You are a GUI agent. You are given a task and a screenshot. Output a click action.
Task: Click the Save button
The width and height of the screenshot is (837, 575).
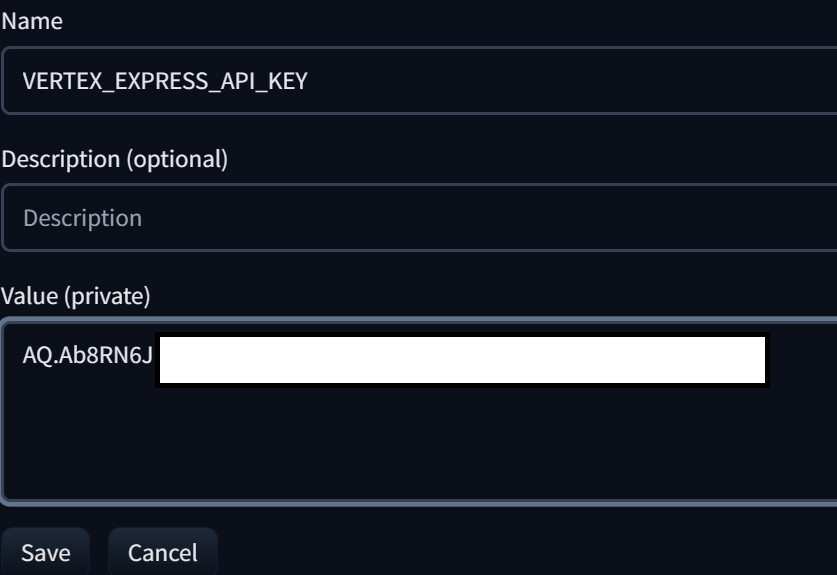pos(45,552)
